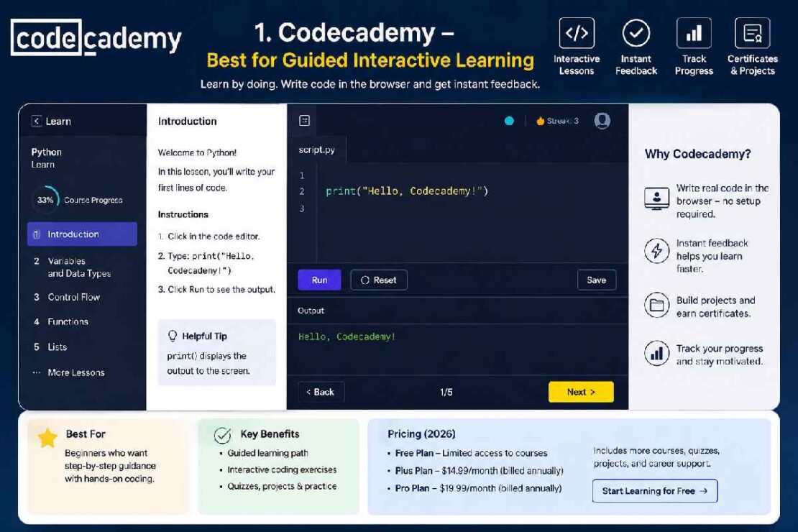Click the Key Benefits checkmark icon

point(222,435)
